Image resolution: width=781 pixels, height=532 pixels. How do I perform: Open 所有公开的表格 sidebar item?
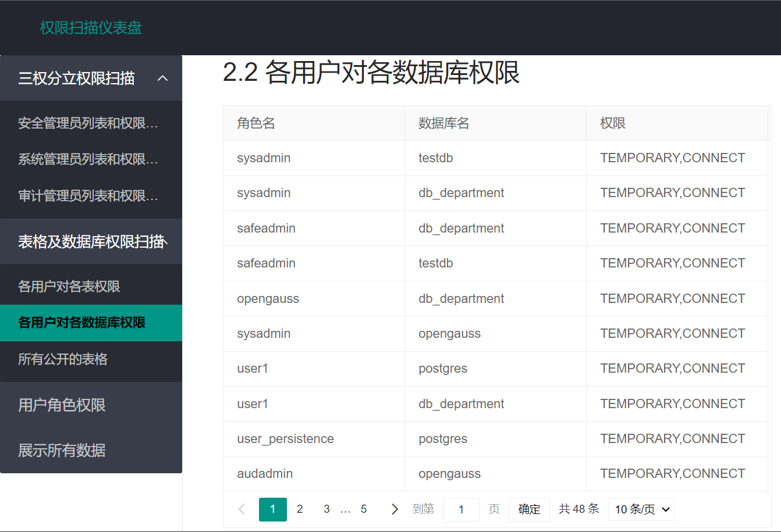[91, 359]
